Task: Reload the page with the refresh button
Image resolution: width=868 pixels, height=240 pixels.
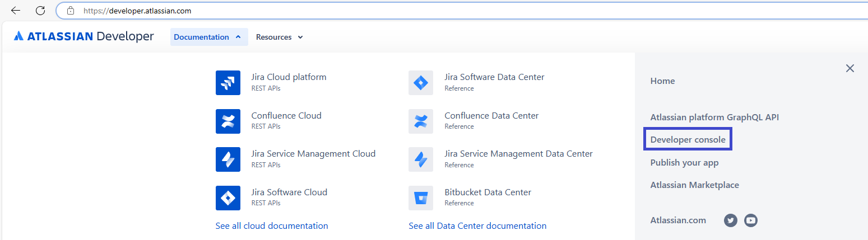Action: [x=40, y=11]
